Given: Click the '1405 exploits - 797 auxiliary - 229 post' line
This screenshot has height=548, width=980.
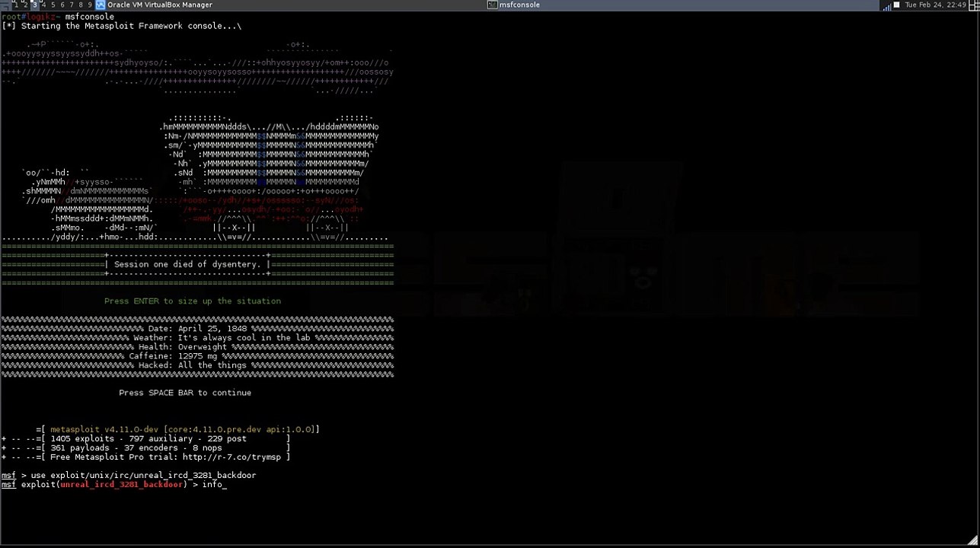Looking at the screenshot, I should tap(148, 438).
